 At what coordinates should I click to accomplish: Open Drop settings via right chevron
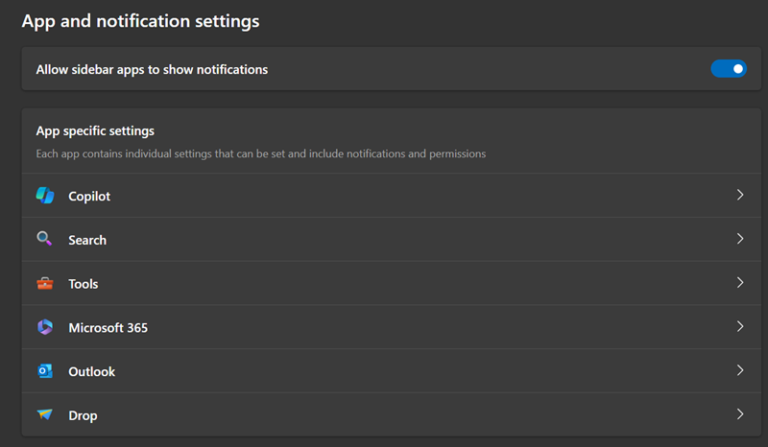coord(740,414)
